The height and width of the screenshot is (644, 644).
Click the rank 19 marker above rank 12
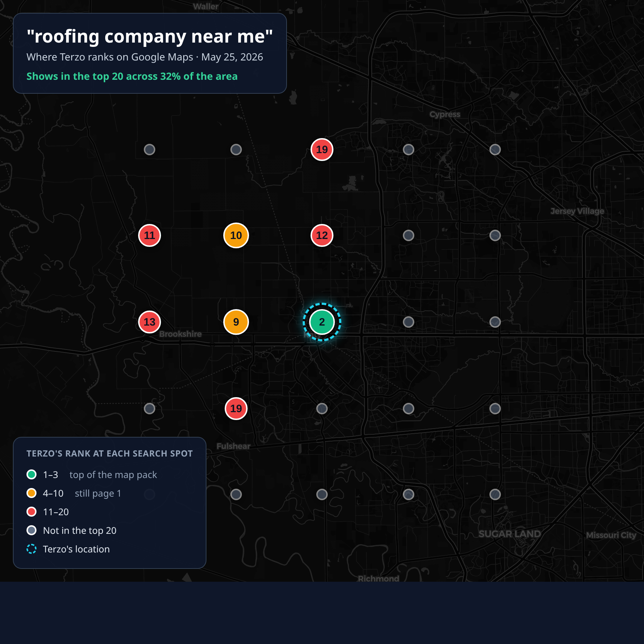[322, 150]
